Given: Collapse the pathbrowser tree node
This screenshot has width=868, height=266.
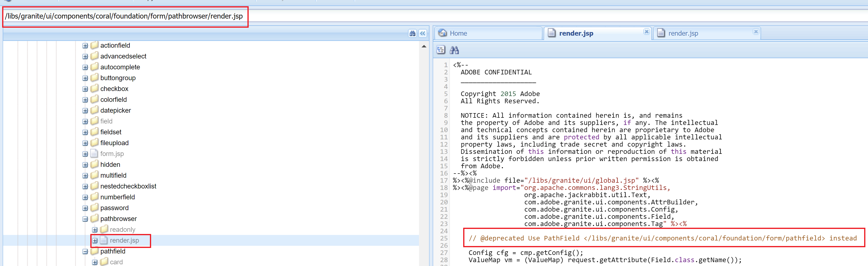Looking at the screenshot, I should (x=85, y=218).
